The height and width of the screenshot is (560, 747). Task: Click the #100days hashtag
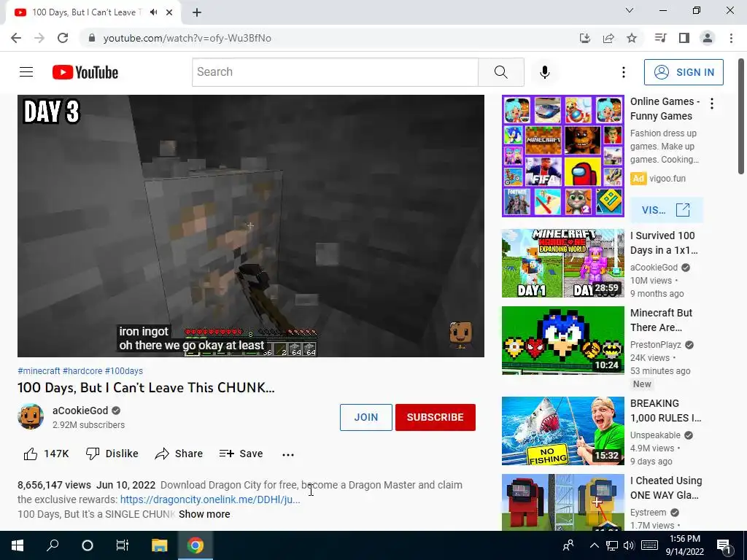(124, 371)
